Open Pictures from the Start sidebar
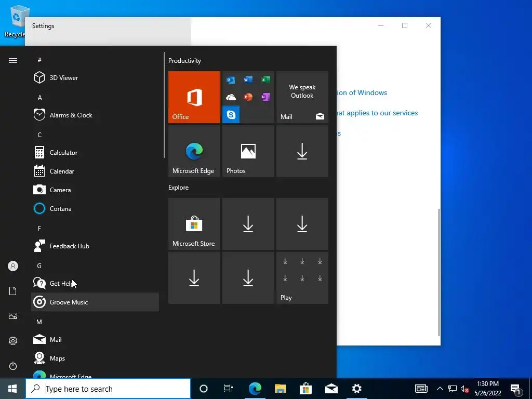 (x=13, y=316)
